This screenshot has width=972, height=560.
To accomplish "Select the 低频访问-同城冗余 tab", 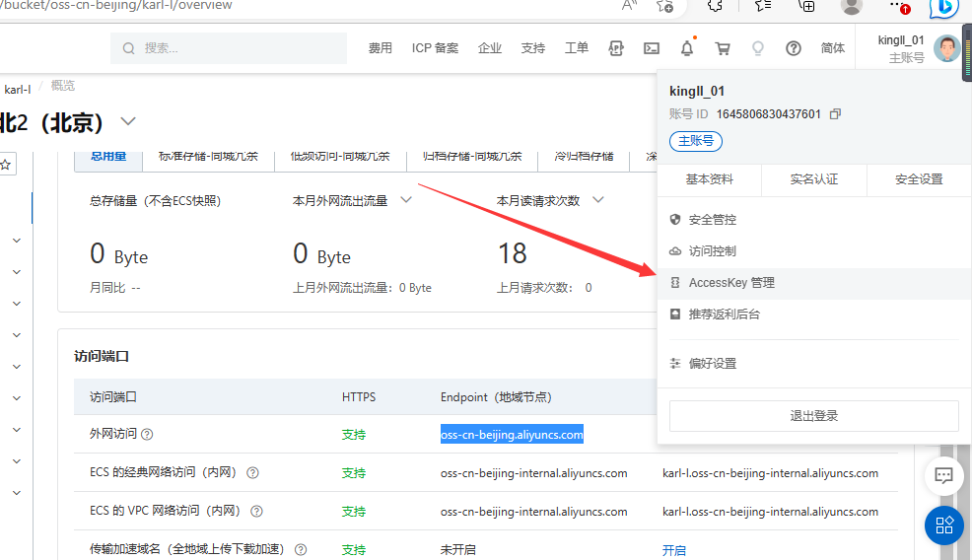I will tap(340, 160).
